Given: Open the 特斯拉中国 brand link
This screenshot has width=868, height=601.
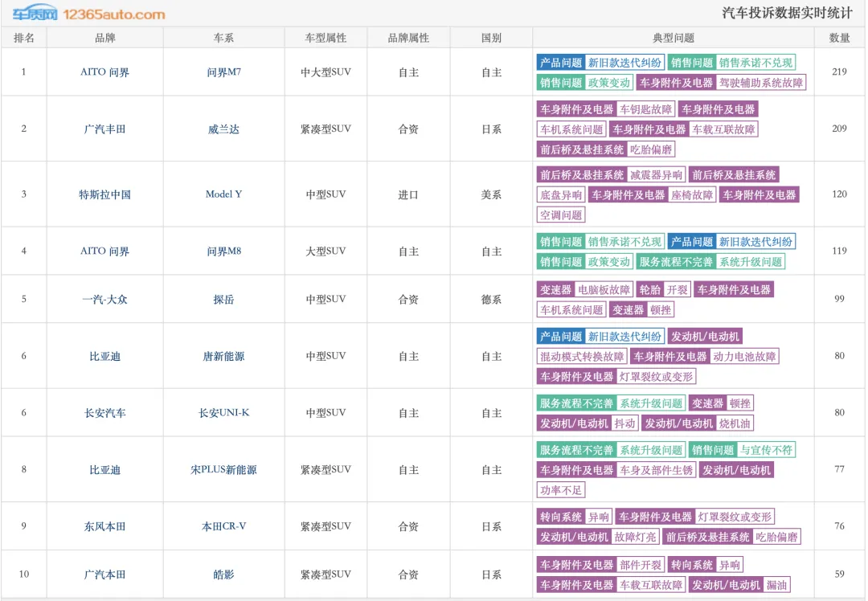Looking at the screenshot, I should tap(104, 194).
